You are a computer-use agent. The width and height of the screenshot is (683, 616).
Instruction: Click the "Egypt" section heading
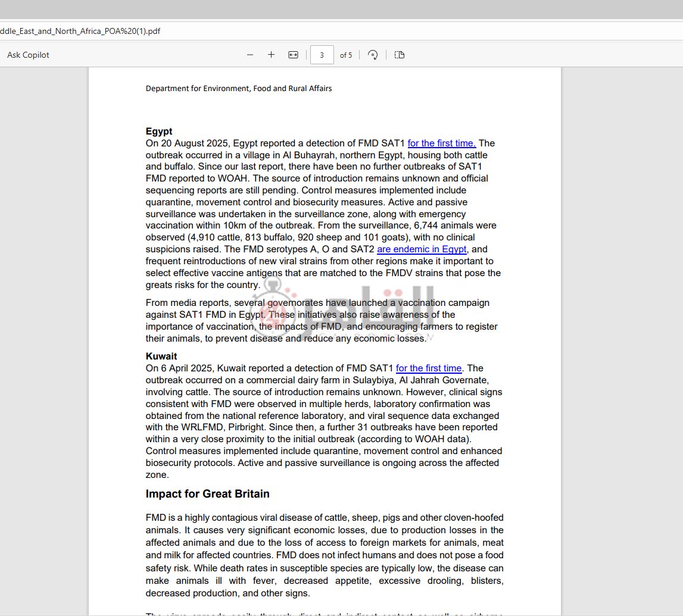coord(159,131)
